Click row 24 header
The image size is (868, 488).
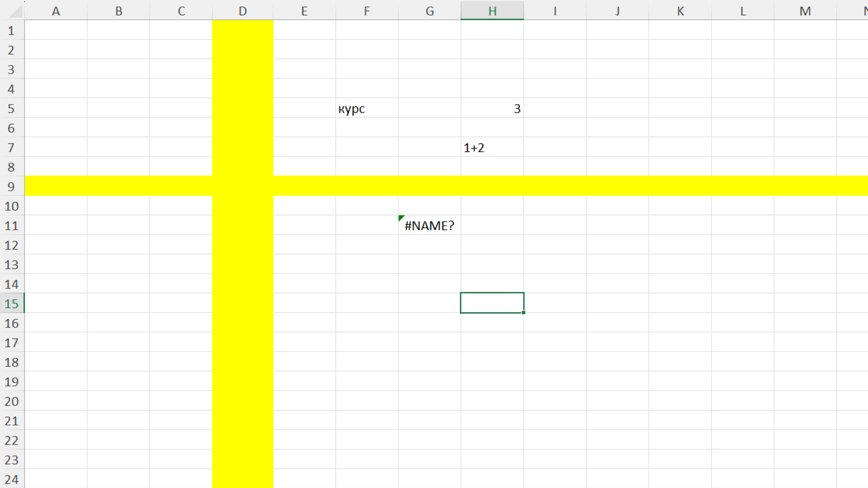(x=12, y=479)
